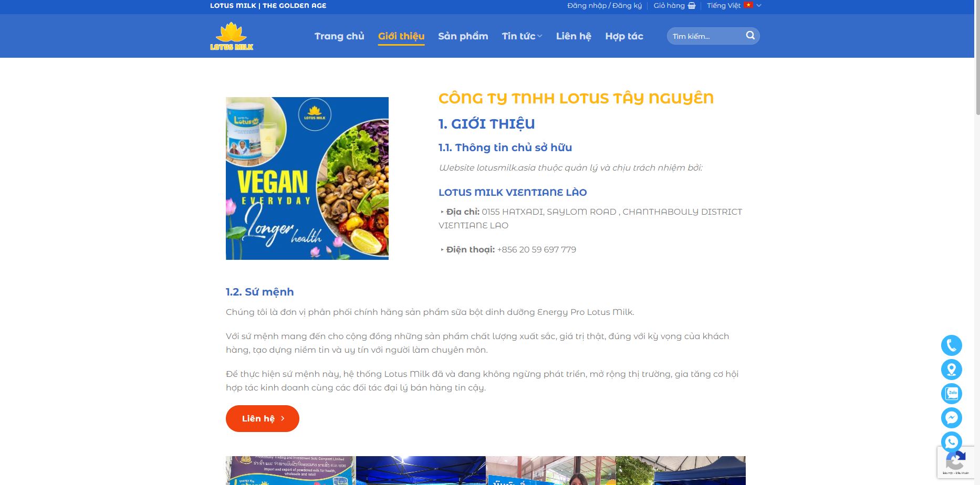Viewport: 980px width, 485px height.
Task: Select the Giới thiệu menu item
Action: [401, 36]
